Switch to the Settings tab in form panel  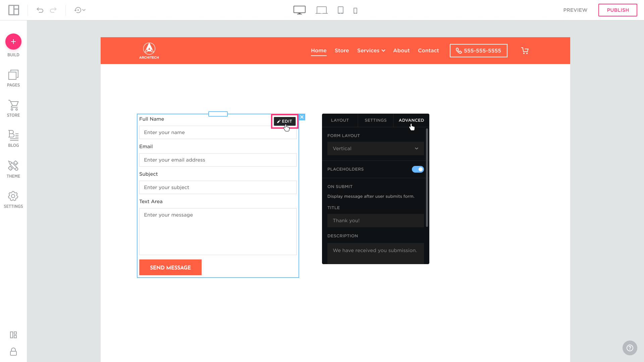pos(375,120)
